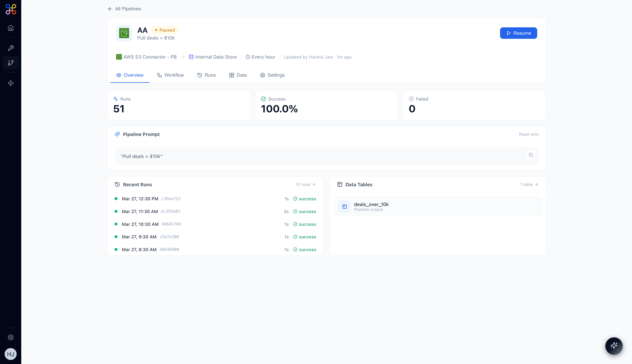Click the Failed 0 stat card
Image resolution: width=632 pixels, height=364 pixels.
(x=474, y=105)
